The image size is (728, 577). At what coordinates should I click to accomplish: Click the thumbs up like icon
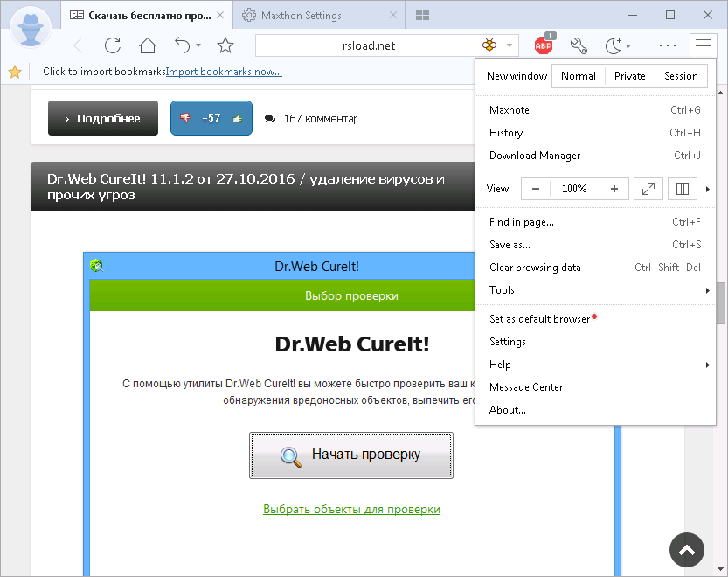tap(238, 118)
